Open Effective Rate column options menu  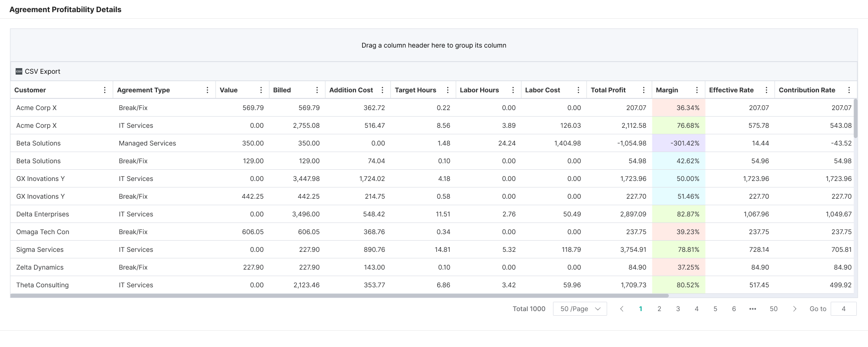click(766, 90)
